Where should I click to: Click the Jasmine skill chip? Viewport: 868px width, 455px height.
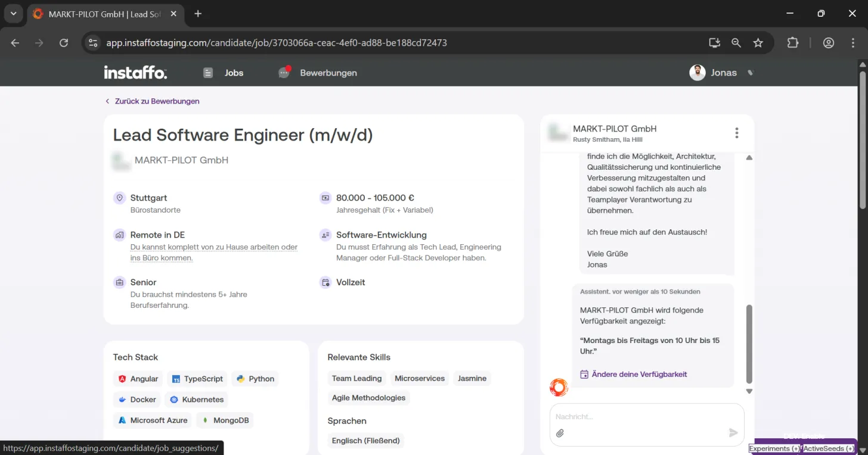(472, 378)
